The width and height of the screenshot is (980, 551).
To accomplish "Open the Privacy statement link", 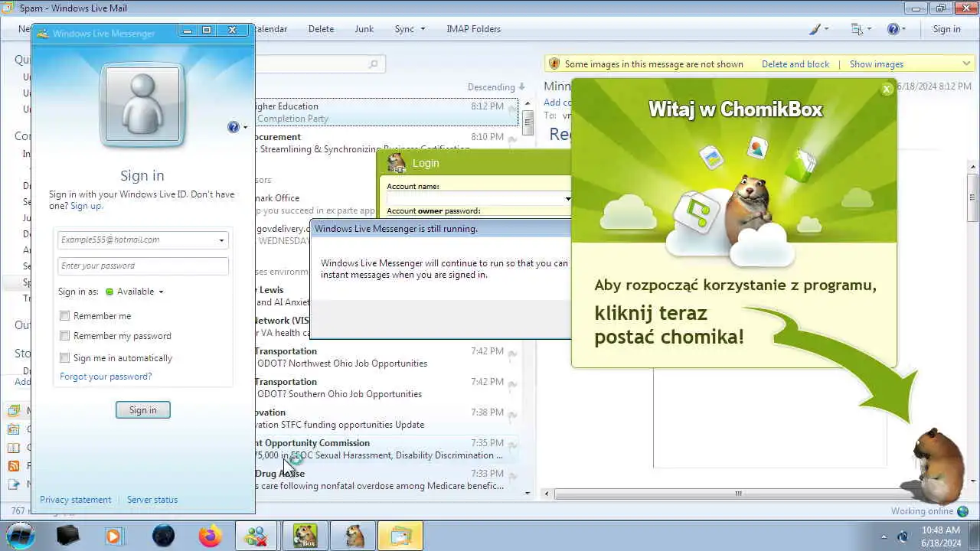I will click(75, 500).
